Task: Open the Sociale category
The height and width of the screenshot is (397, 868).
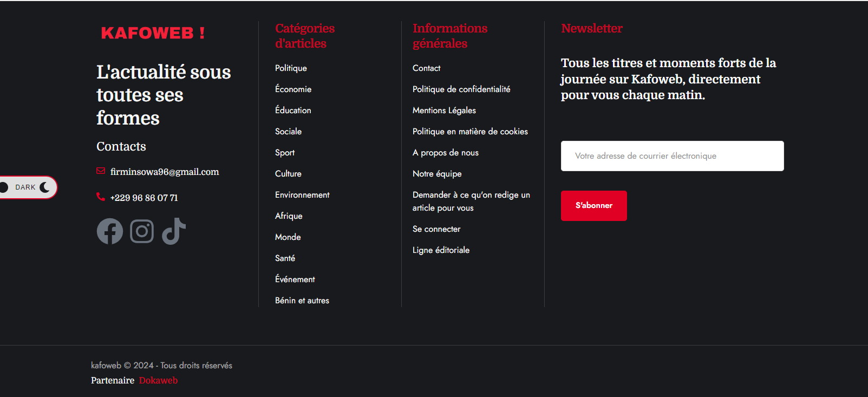Action: coord(288,132)
